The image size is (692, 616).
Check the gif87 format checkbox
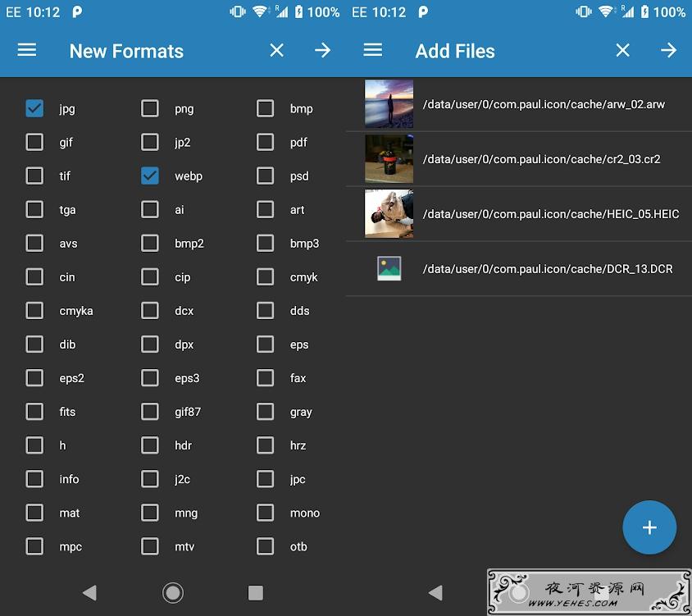(149, 412)
